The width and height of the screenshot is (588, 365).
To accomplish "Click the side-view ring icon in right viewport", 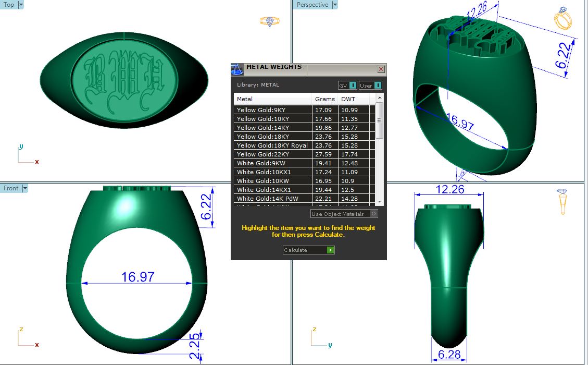I will [x=562, y=201].
